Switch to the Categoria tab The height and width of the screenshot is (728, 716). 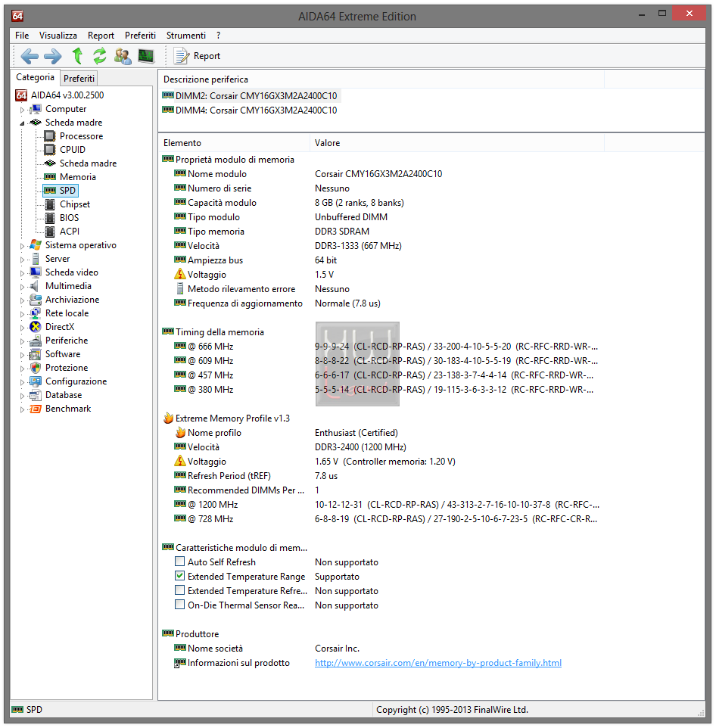35,77
